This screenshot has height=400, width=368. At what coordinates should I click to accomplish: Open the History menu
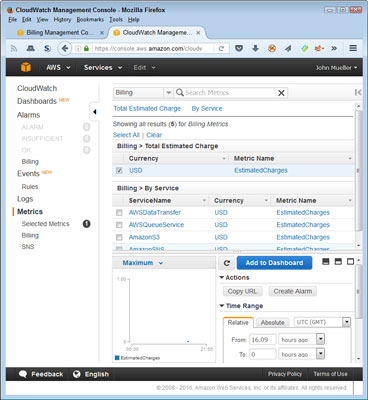[x=62, y=20]
